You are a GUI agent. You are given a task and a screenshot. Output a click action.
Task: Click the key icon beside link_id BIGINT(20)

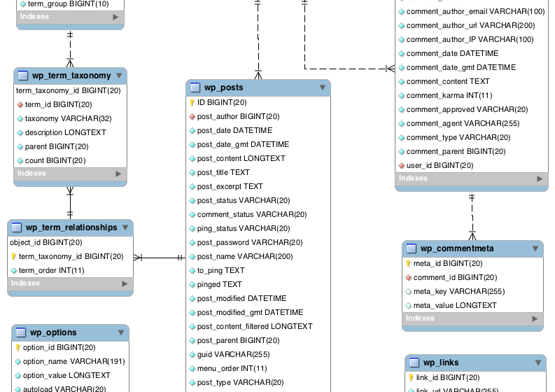[x=411, y=377]
